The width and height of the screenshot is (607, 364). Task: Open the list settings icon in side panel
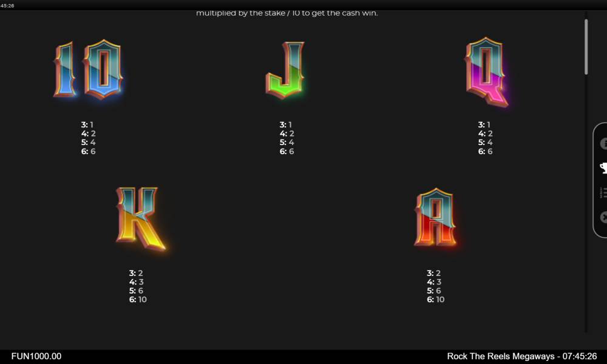coord(604,193)
